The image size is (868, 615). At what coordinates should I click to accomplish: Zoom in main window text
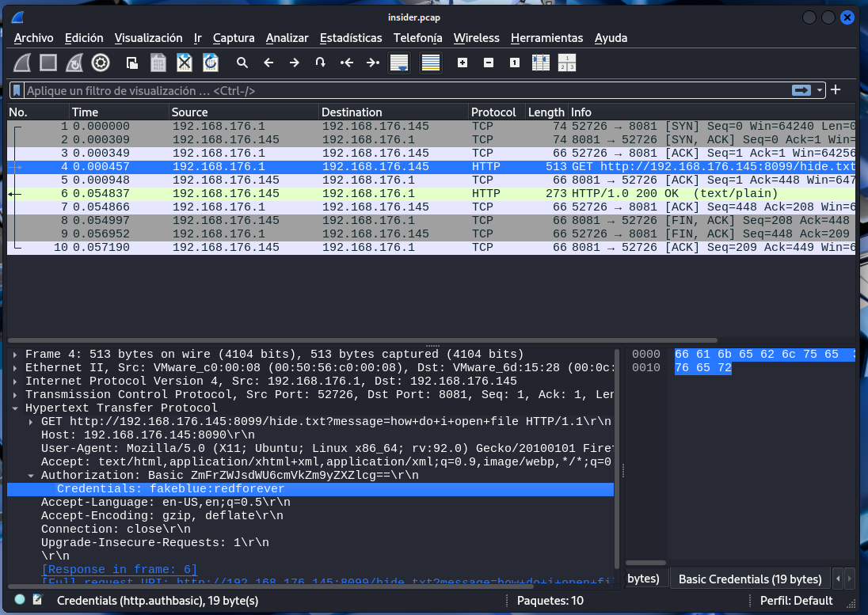(x=463, y=63)
